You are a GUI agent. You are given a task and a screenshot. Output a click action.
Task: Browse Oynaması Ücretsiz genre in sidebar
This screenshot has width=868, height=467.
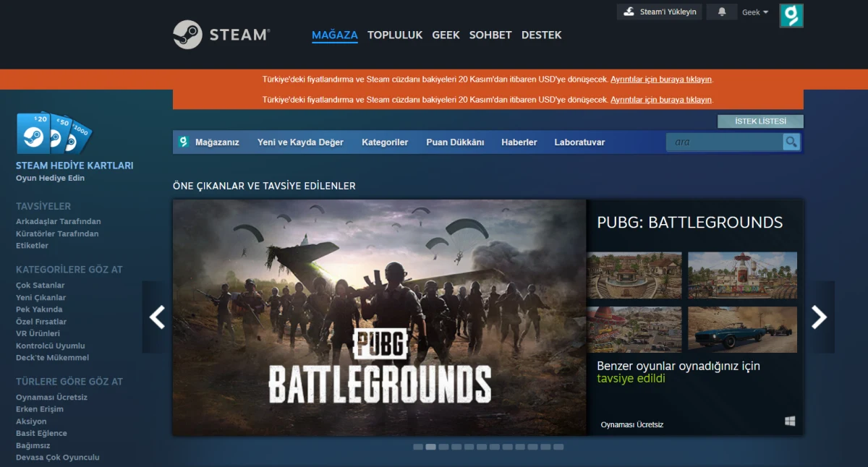51,398
